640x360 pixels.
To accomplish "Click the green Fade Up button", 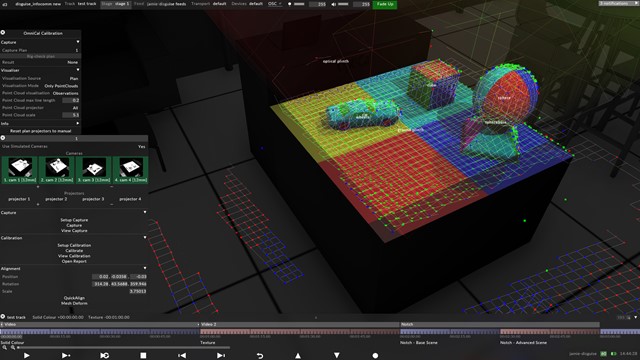I will (385, 4).
